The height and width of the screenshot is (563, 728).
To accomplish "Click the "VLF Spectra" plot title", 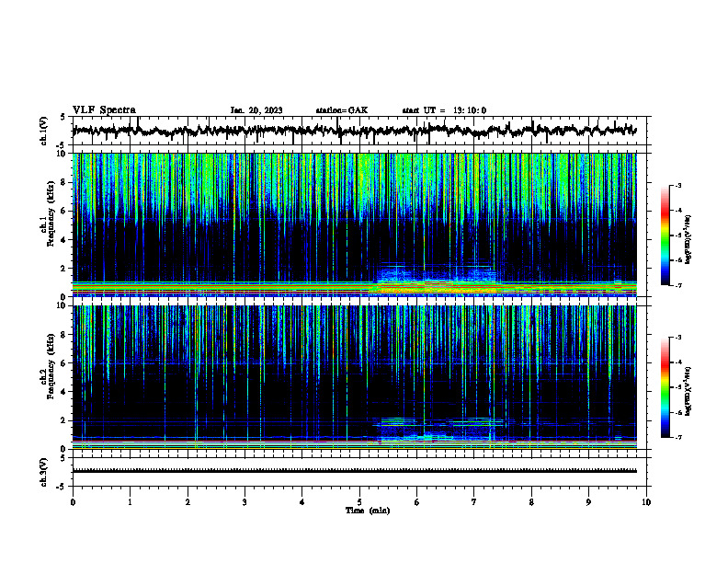I will tap(104, 110).
